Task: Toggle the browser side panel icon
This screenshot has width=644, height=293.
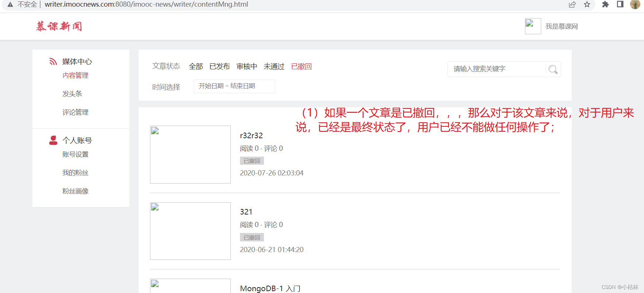Action: 620,4
